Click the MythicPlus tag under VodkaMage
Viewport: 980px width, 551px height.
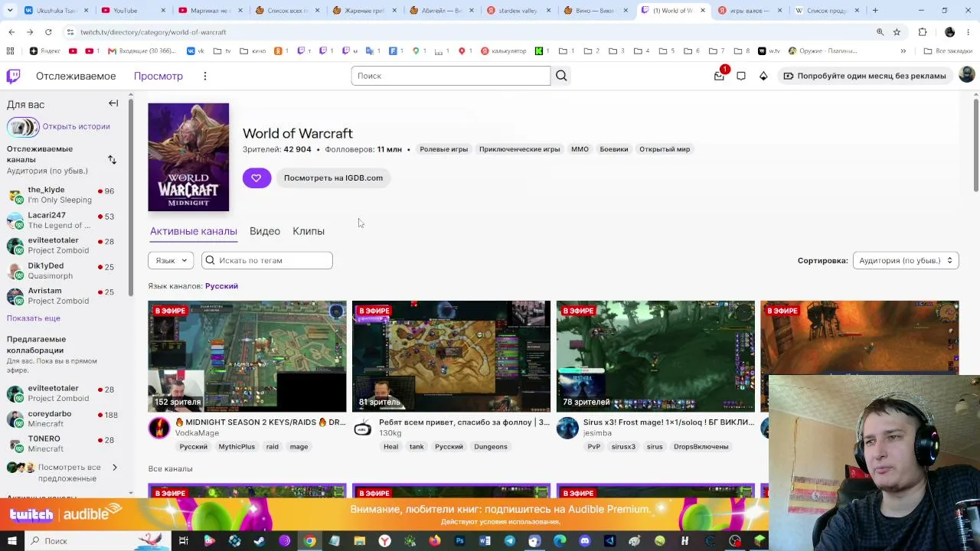pyautogui.click(x=237, y=447)
